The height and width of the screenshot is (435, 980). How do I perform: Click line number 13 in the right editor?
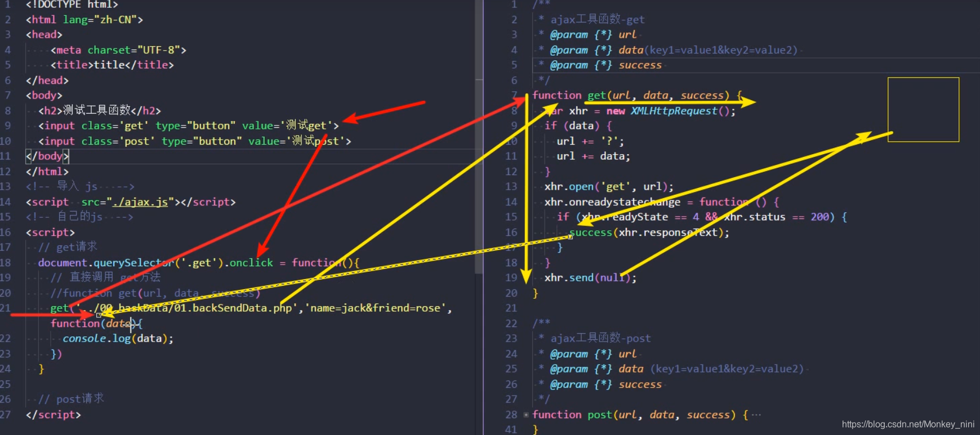pos(511,187)
